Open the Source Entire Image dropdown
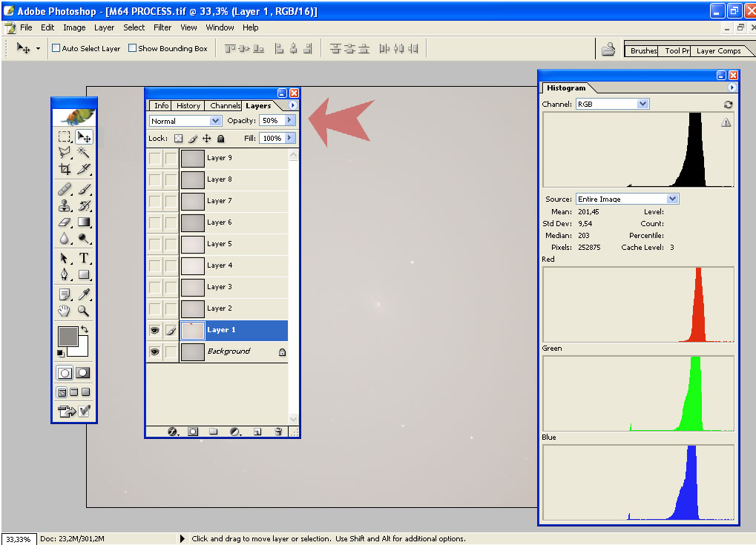This screenshot has width=756, height=545. 627,199
